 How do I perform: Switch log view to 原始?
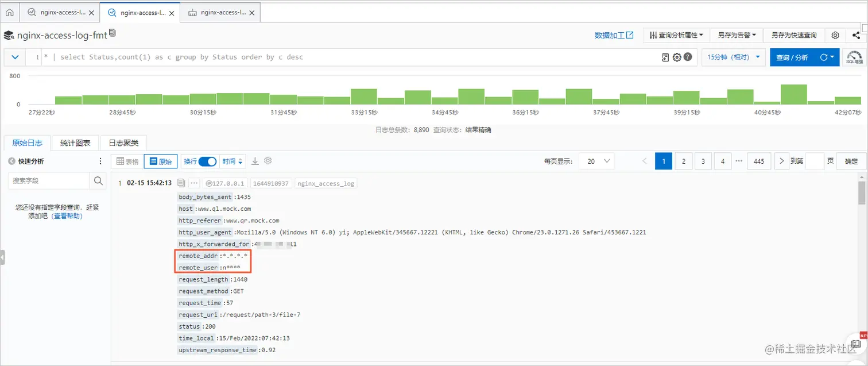point(161,161)
